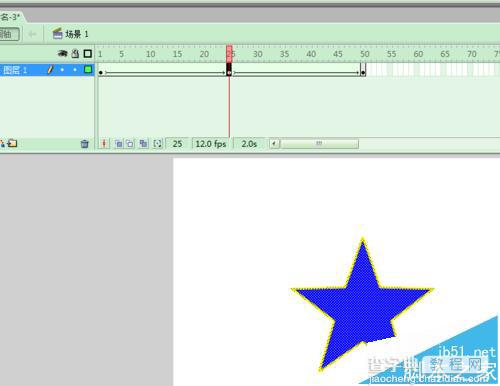Click the pencil icon on 图层 1

click(x=50, y=70)
